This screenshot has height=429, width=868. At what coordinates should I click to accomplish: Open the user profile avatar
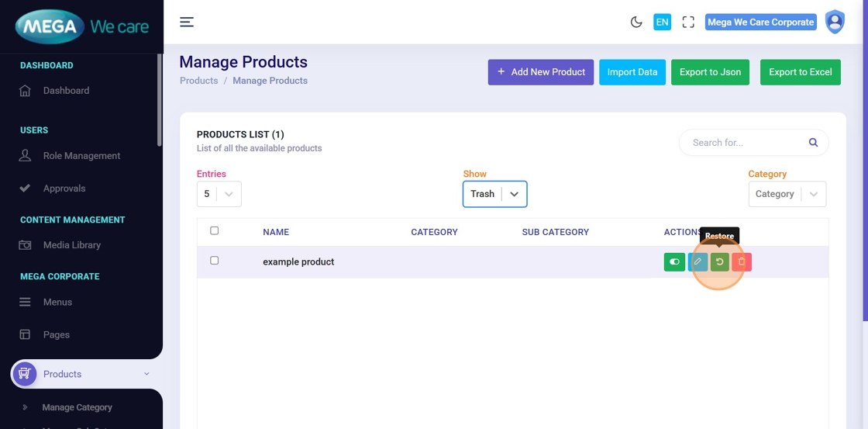(835, 22)
